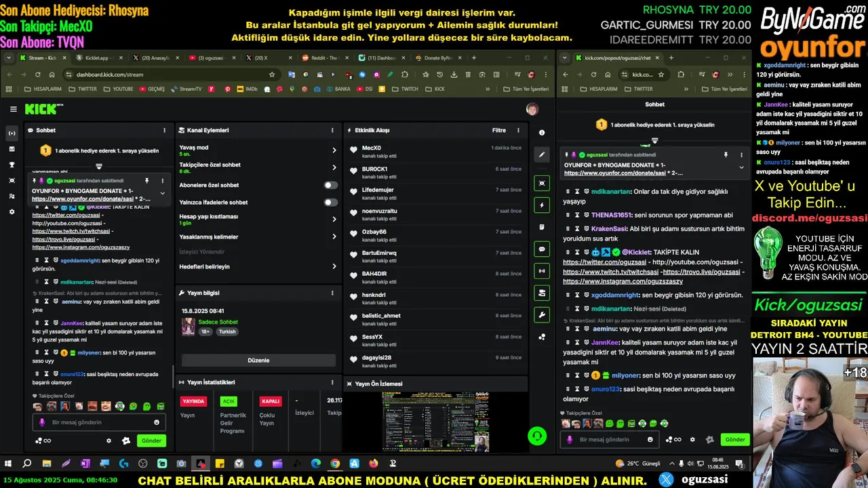The width and height of the screenshot is (868, 488).
Task: Click the pencil edit icon in tool column
Action: 541,155
